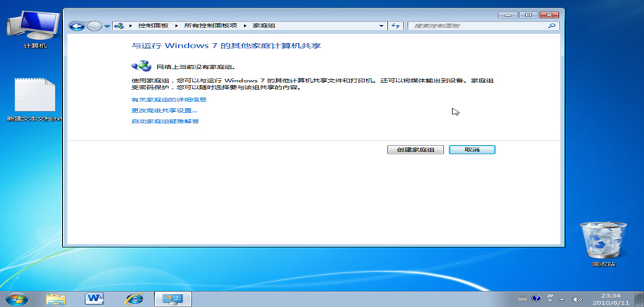
Task: Click the refresh button beside address bar
Action: pos(396,26)
